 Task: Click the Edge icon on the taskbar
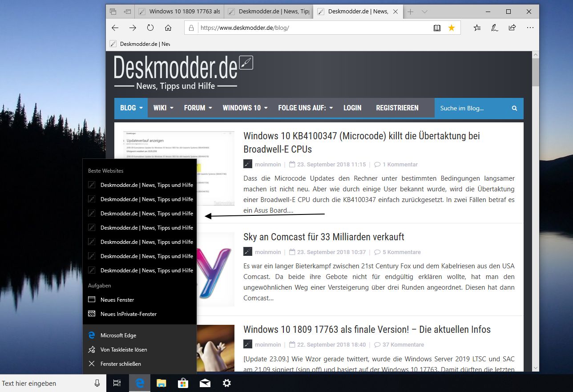click(140, 383)
